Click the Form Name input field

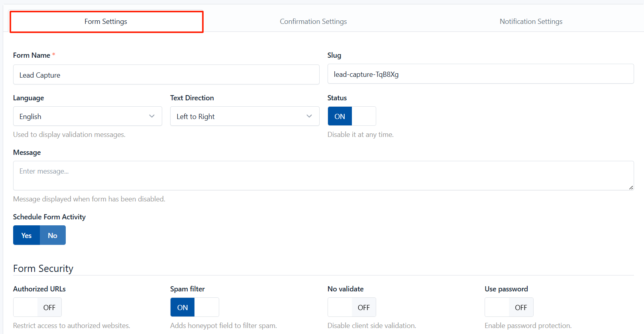[166, 75]
